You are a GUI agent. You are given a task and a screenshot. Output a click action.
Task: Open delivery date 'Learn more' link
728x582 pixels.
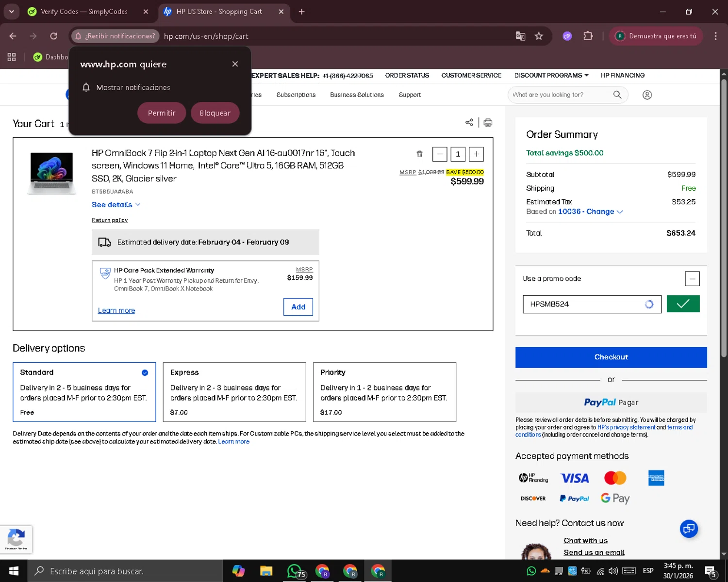coord(234,441)
